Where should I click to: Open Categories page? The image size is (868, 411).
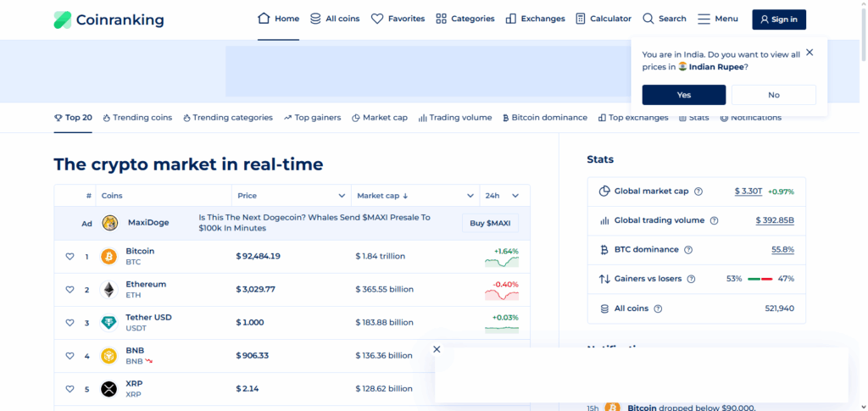[x=465, y=19]
